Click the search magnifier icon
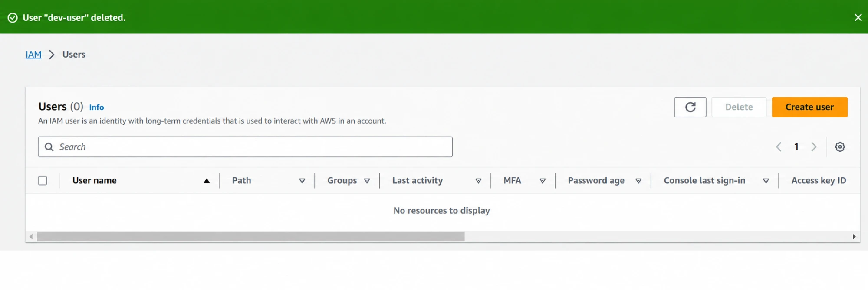The width and height of the screenshot is (868, 290). point(49,147)
